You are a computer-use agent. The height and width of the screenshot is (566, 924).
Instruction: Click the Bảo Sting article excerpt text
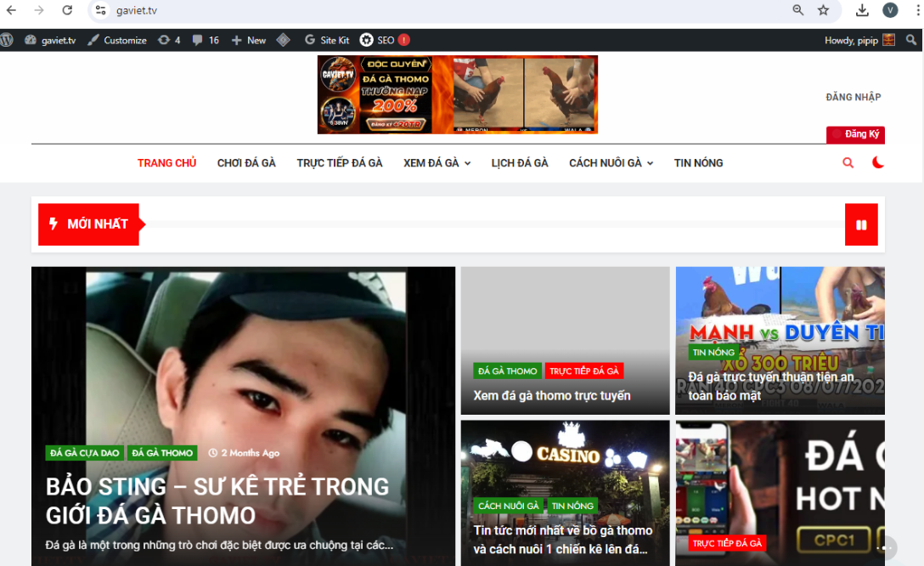point(219,546)
